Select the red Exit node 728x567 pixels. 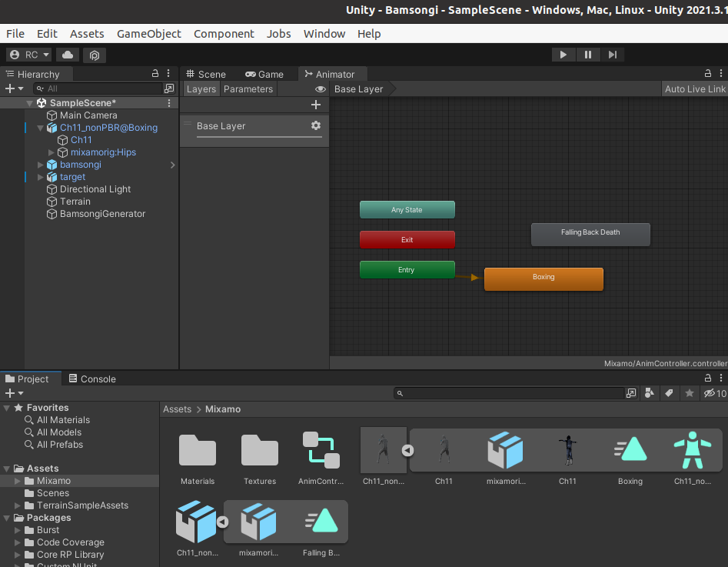407,240
